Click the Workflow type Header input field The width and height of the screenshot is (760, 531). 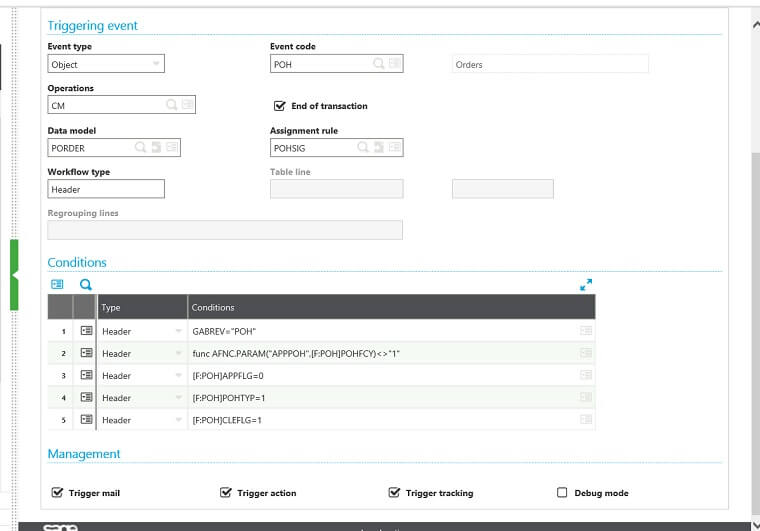click(x=106, y=189)
